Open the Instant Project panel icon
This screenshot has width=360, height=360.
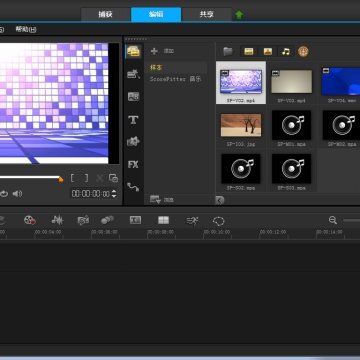pos(134,74)
